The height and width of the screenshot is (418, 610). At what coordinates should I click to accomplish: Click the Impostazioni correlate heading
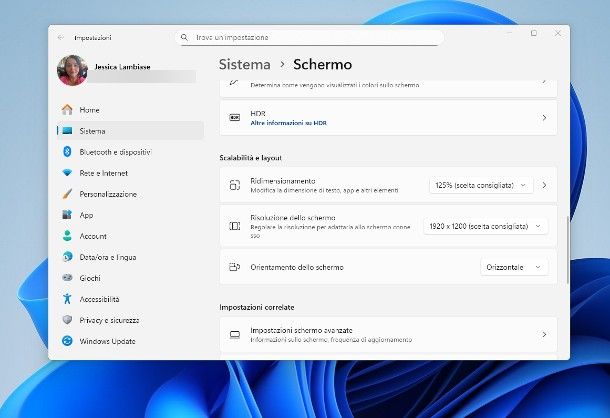click(257, 307)
